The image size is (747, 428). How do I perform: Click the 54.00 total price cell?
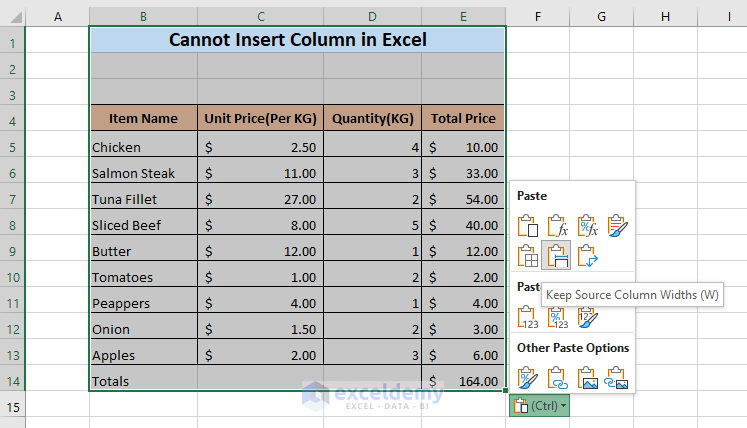(463, 196)
